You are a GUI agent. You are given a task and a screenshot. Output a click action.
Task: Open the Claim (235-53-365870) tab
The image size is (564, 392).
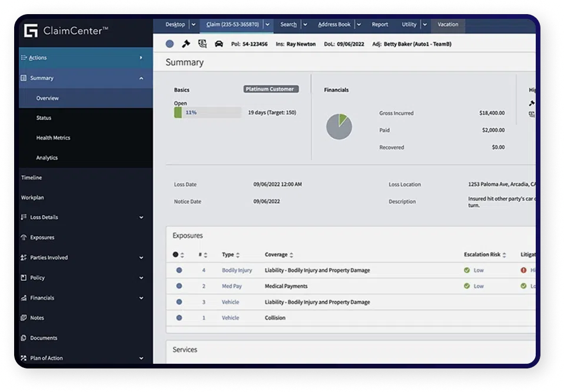coord(233,25)
